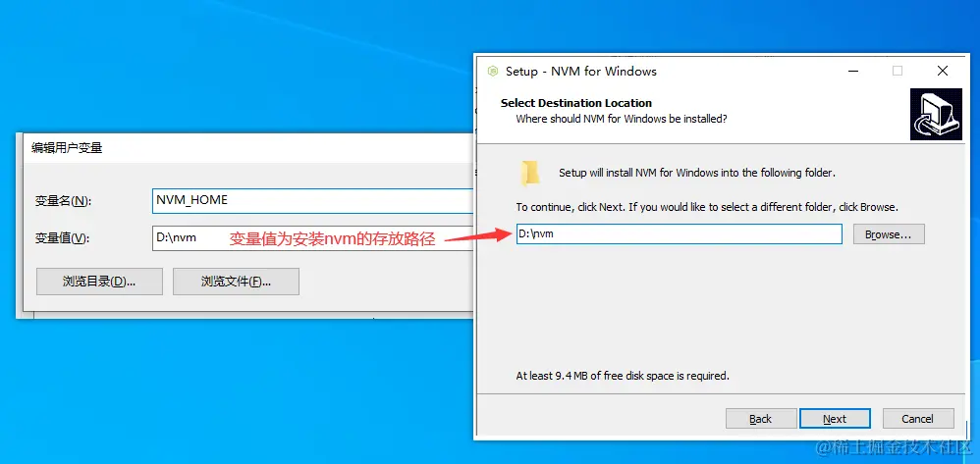Click the NVM app icon in Setup title bar
The width and height of the screenshot is (980, 464).
click(493, 72)
